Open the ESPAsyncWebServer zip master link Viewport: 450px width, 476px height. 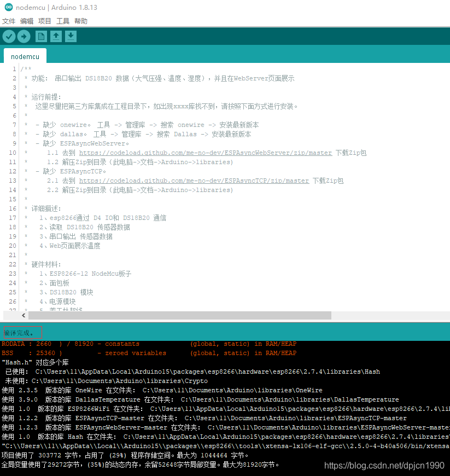pyautogui.click(x=206, y=153)
